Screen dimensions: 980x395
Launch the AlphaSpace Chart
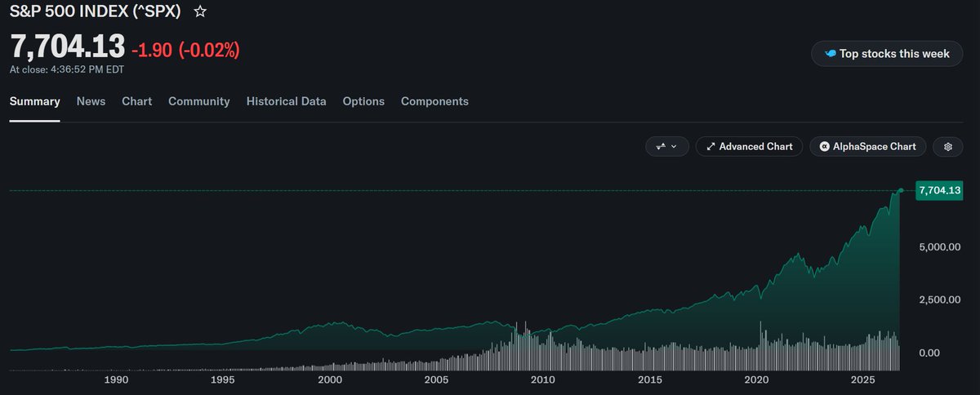tap(868, 147)
